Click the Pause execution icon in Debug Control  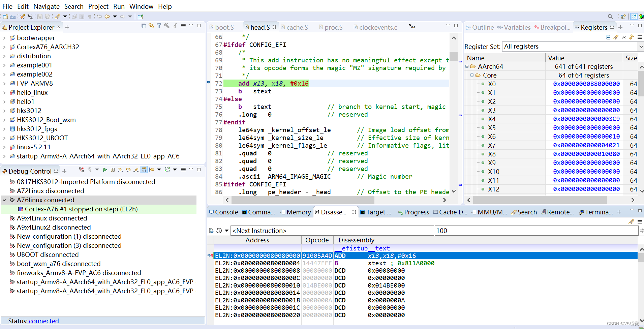(113, 170)
